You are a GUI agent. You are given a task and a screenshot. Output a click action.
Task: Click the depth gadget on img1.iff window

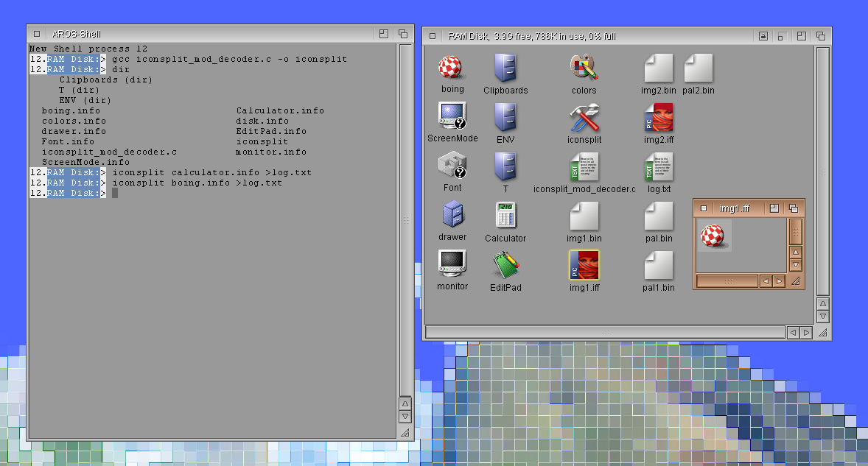[x=794, y=208]
